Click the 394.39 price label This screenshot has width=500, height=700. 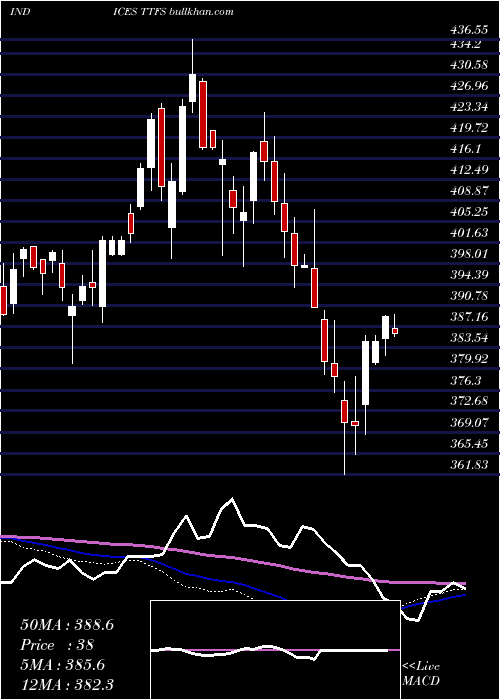469,275
